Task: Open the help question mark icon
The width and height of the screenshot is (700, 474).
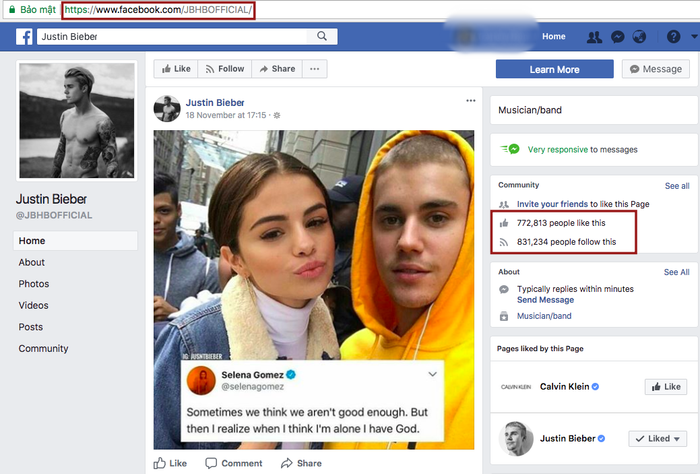Action: point(673,37)
